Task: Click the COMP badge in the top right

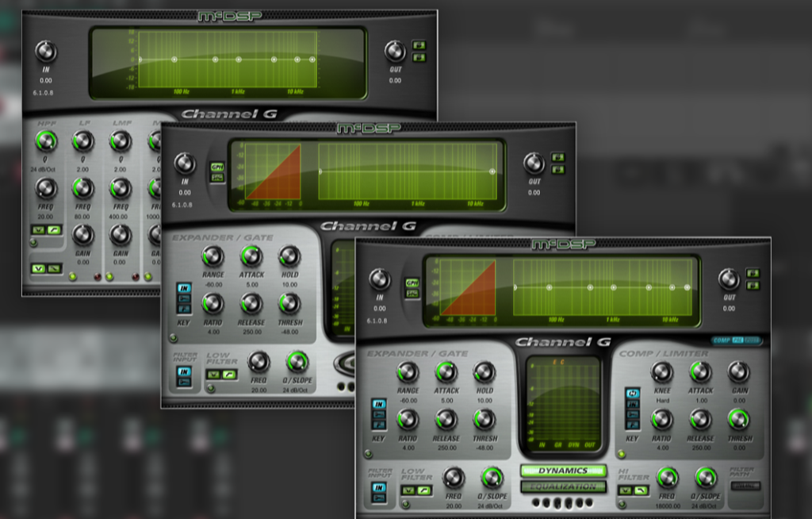Action: (722, 340)
